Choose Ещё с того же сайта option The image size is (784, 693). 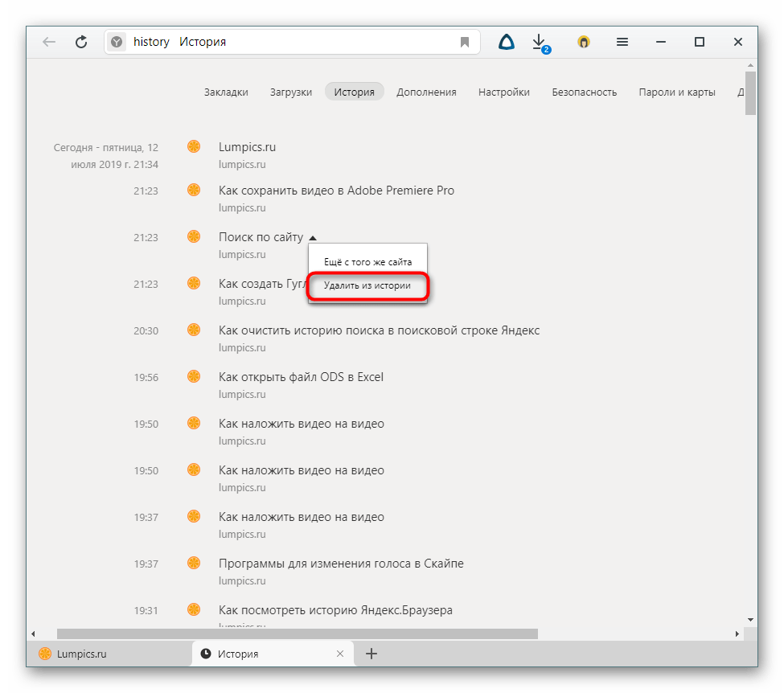367,262
